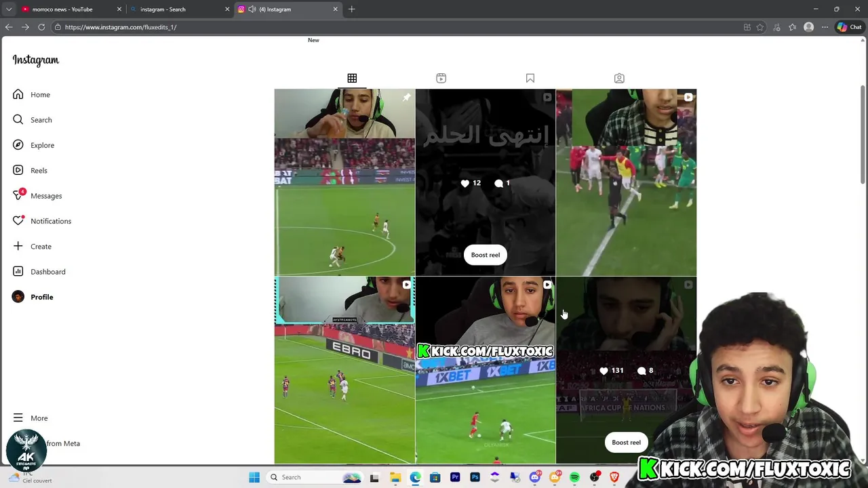Viewport: 868px width, 488px height.
Task: Open Adobe Photoshop from the taskbar
Action: point(475,477)
